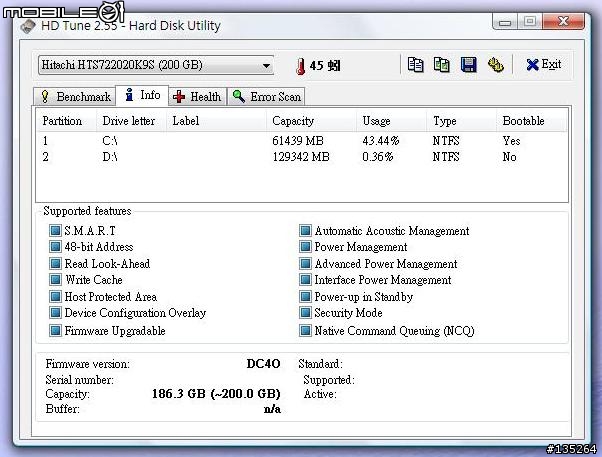Click the 186.3 GB (~200.0 GB) capacity value
The width and height of the screenshot is (602, 457).
(x=216, y=394)
